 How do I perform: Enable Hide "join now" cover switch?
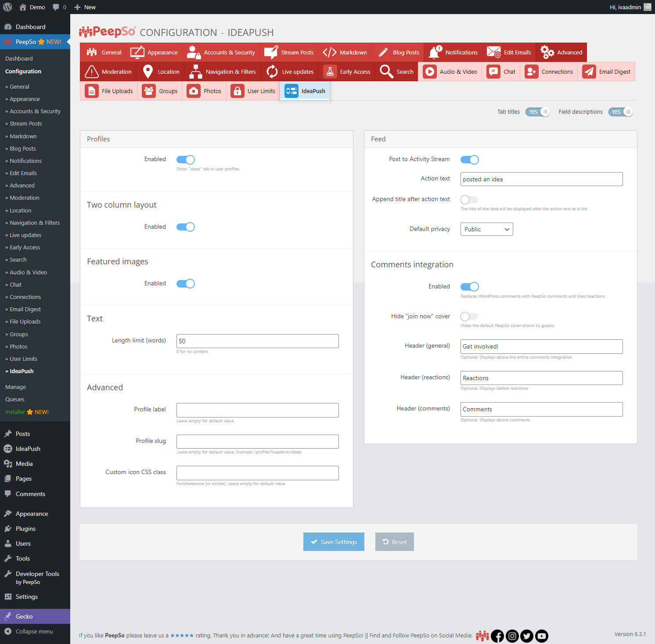pyautogui.click(x=469, y=316)
